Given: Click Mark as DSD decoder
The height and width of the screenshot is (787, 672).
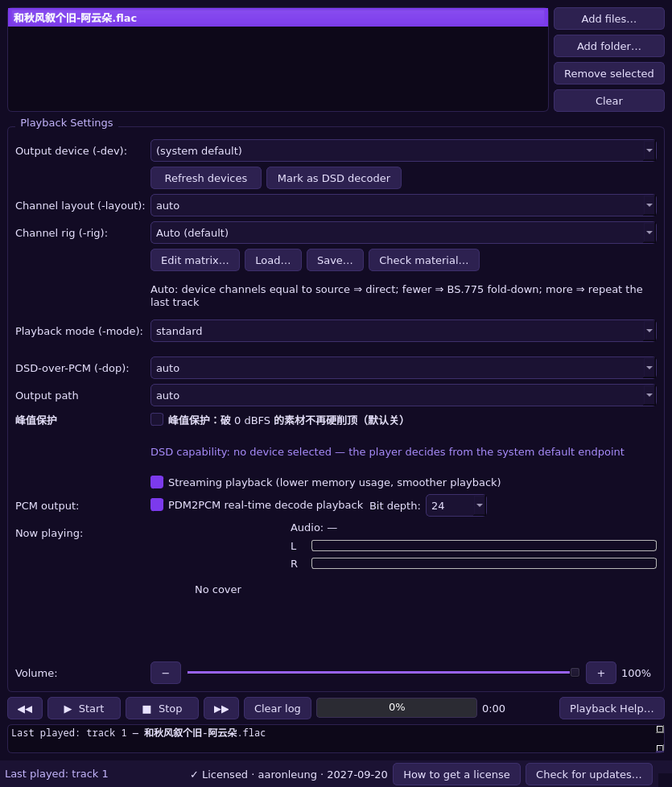Looking at the screenshot, I should (x=334, y=178).
